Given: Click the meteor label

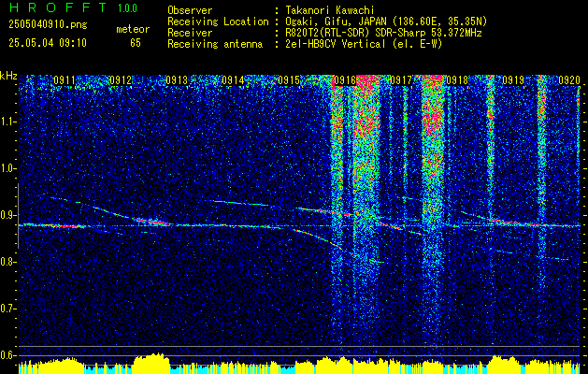Looking at the screenshot, I should 133,29.
